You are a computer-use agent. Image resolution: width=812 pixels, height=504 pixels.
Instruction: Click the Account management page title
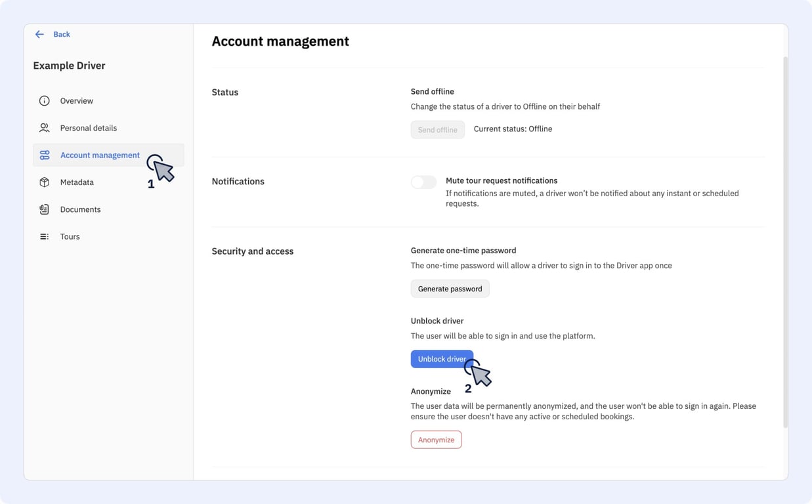[280, 41]
